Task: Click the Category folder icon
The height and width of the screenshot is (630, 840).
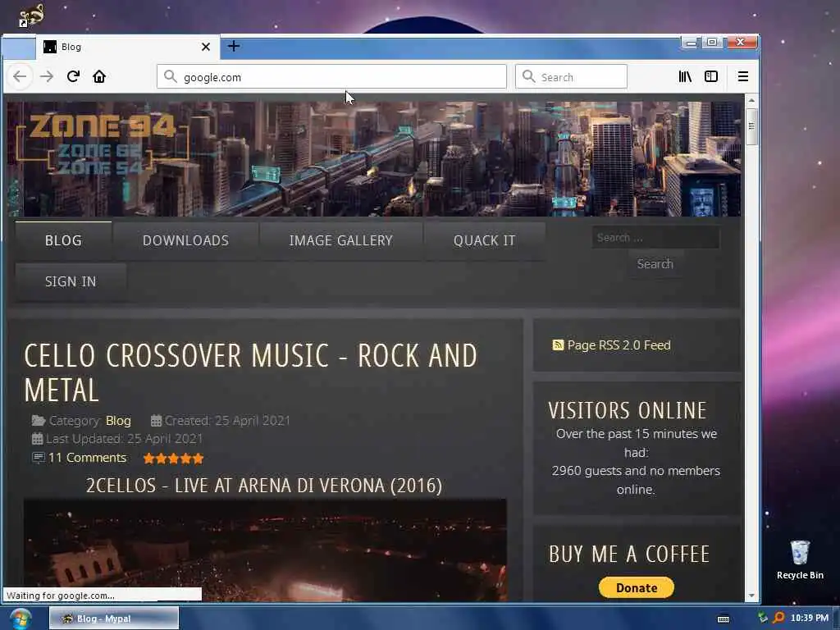Action: tap(38, 421)
